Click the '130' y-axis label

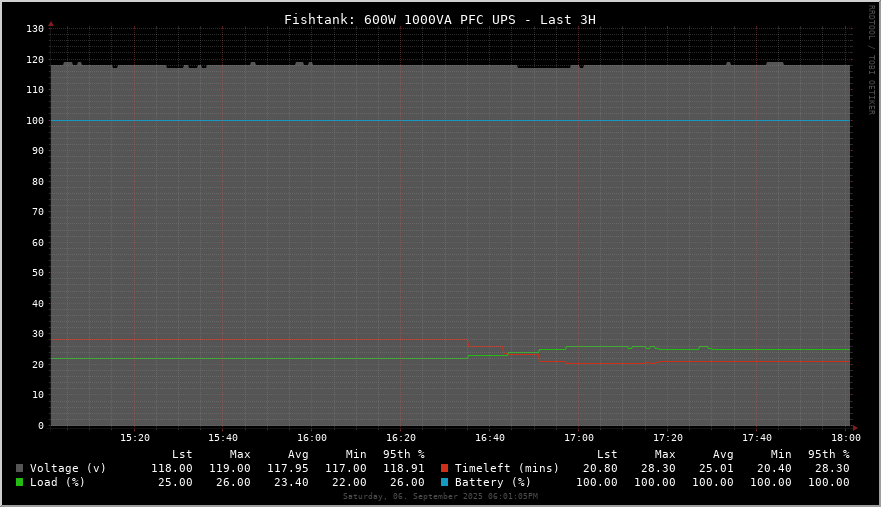tap(35, 29)
